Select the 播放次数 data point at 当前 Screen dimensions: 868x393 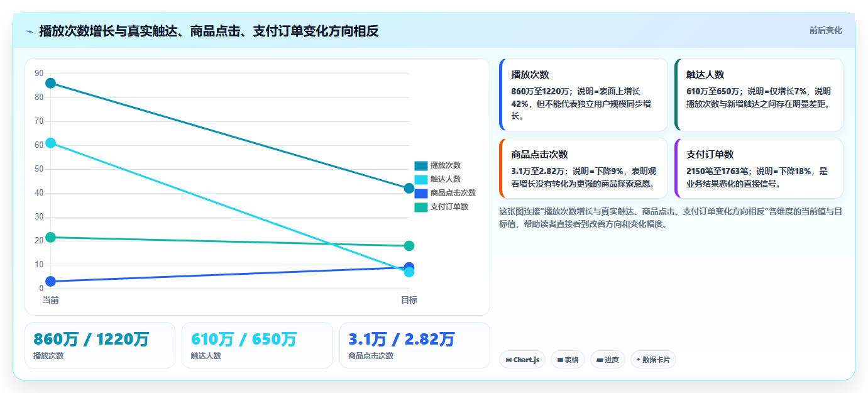(x=51, y=83)
